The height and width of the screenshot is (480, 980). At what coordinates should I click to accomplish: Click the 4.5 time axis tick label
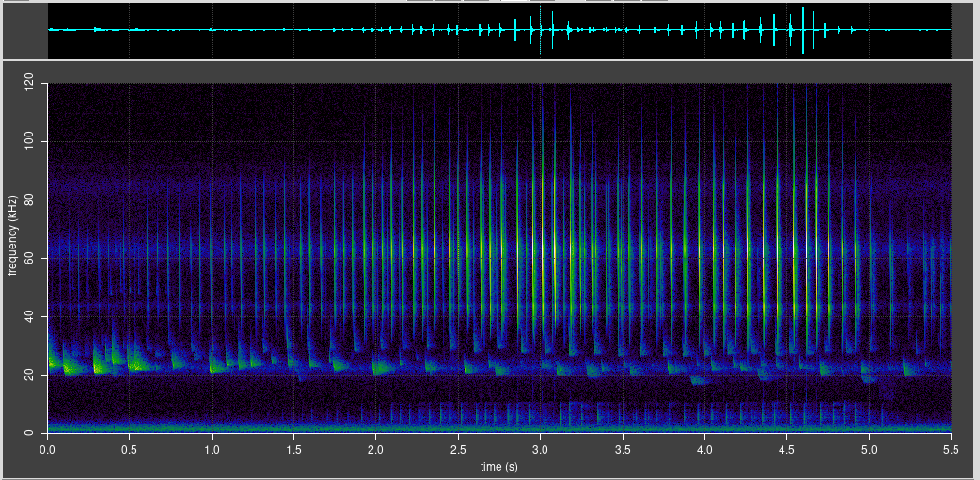click(787, 450)
